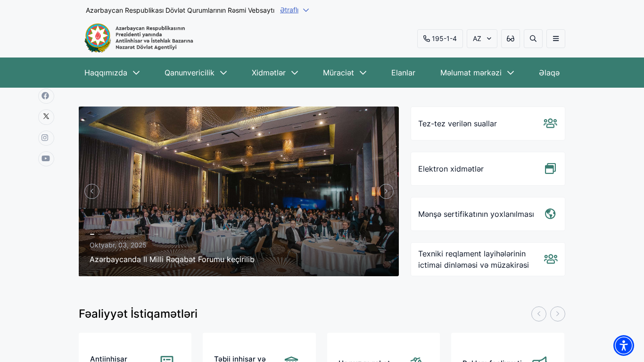Expand the Xidmətlər menu
The width and height of the screenshot is (644, 362).
[274, 73]
